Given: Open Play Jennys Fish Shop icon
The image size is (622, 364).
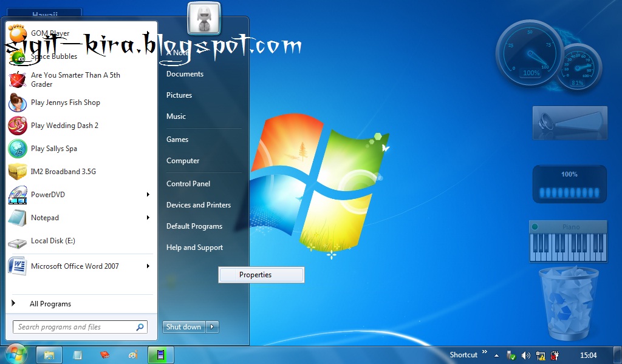Looking at the screenshot, I should (x=18, y=103).
